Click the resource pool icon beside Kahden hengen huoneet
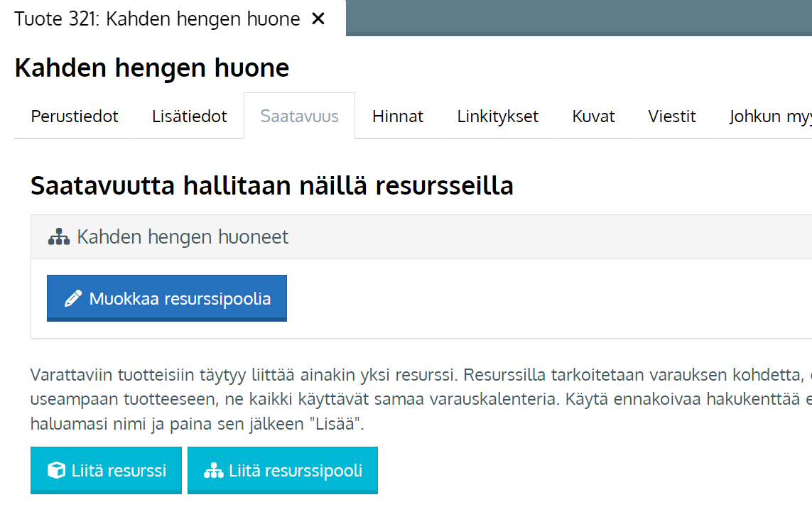This screenshot has width=812, height=512. 59,238
